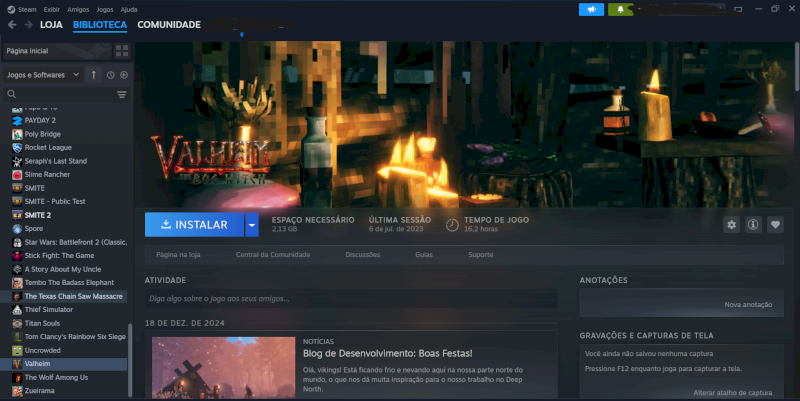Open the Valheim manage gear icon
This screenshot has width=800, height=401.
pos(732,224)
